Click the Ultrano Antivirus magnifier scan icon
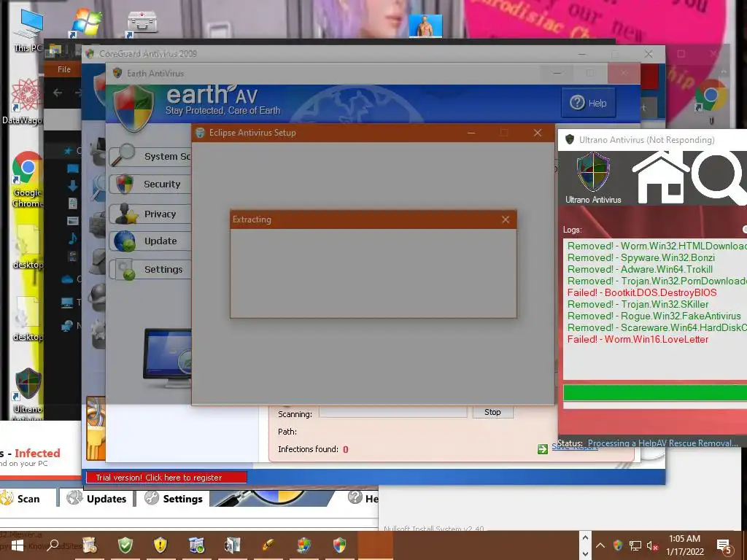747x560 pixels. (x=719, y=176)
